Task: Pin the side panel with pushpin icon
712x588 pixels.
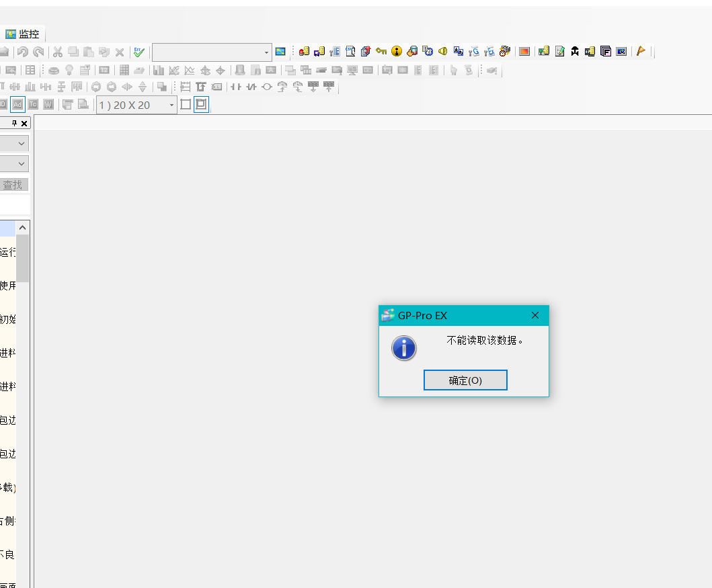Action: pos(15,123)
